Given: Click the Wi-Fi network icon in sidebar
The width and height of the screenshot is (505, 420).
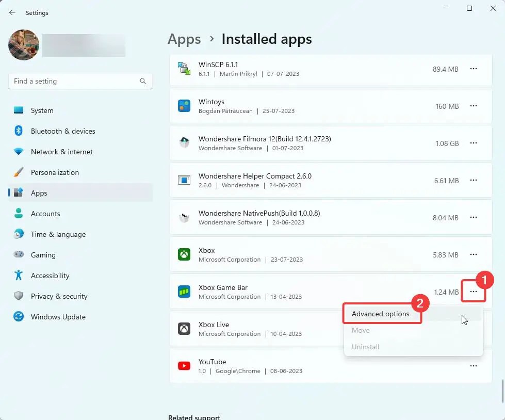Looking at the screenshot, I should 19,151.
